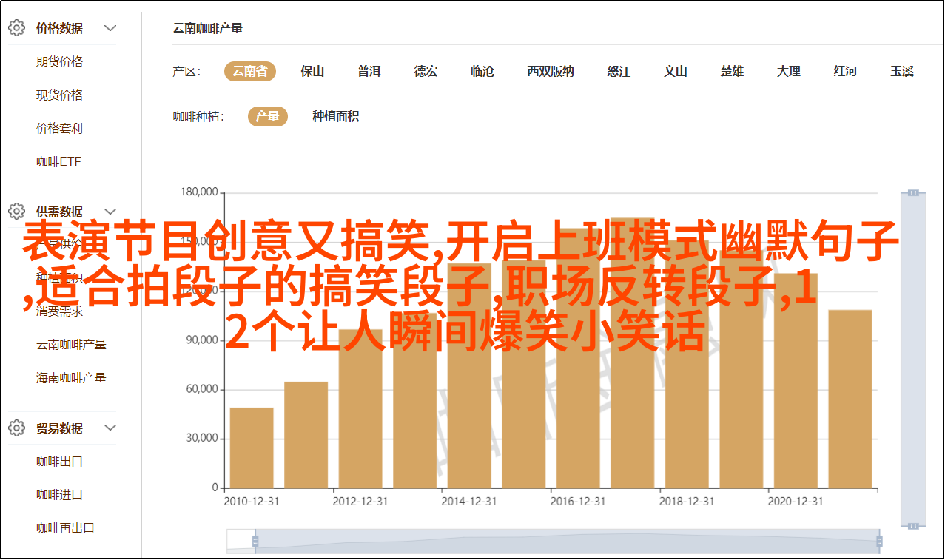Click the gear icon beside 价格数据
Viewport: 945px width, 560px height.
pos(16,29)
